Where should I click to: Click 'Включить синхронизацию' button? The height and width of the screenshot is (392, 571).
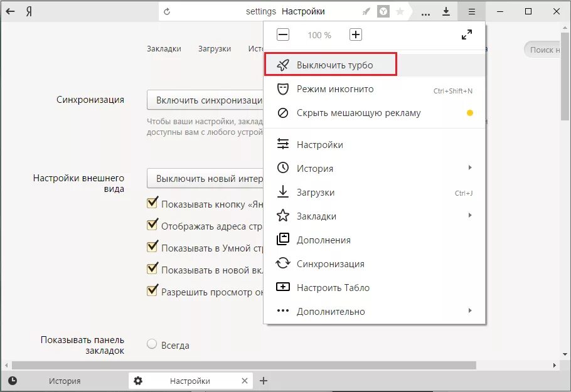(205, 100)
